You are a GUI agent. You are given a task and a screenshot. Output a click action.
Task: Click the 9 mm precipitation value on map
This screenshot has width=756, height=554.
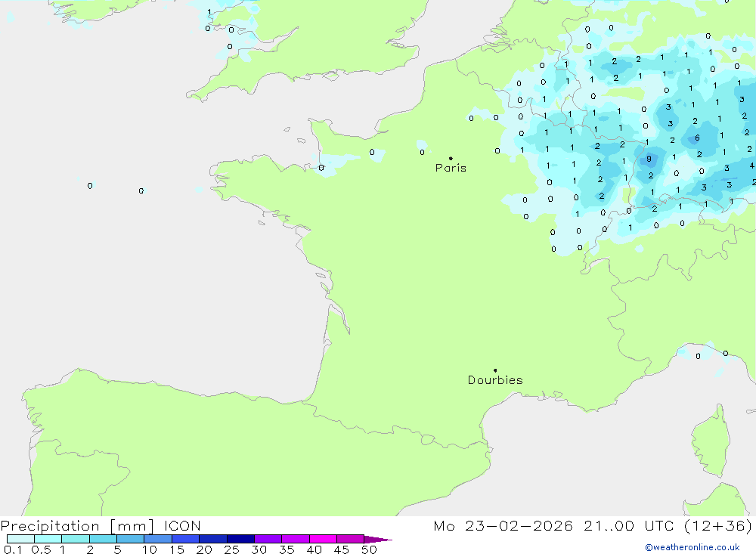click(649, 159)
